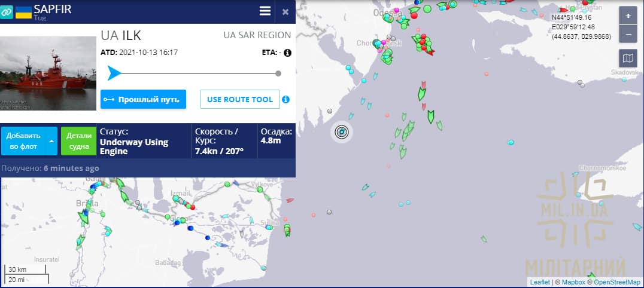The image size is (644, 288).
Task: Click the info icon beside USE ROUTE TOOL
Action: click(x=286, y=99)
